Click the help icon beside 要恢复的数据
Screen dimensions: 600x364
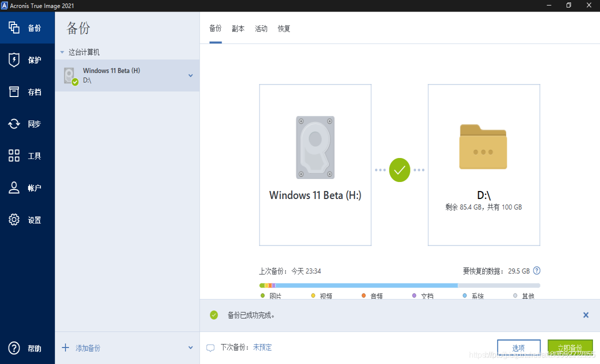536,271
